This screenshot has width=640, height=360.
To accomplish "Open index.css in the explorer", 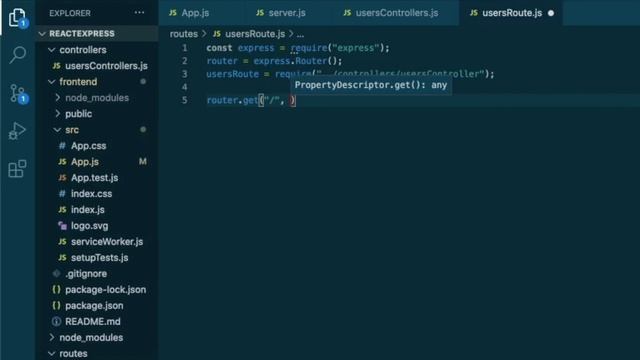I will point(91,193).
